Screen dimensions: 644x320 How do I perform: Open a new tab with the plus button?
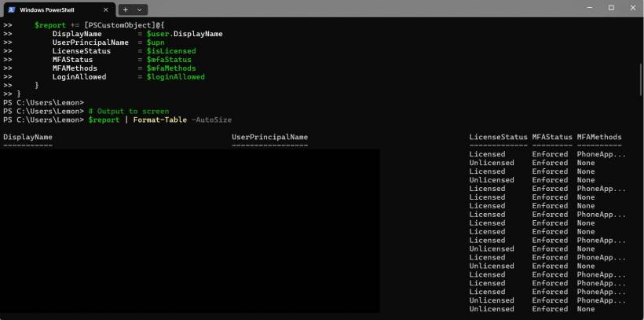coord(123,9)
